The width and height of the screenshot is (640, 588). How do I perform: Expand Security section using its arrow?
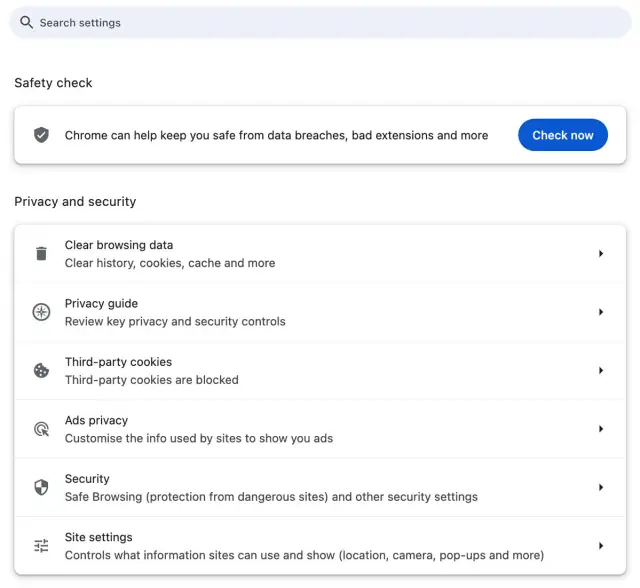pyautogui.click(x=601, y=488)
